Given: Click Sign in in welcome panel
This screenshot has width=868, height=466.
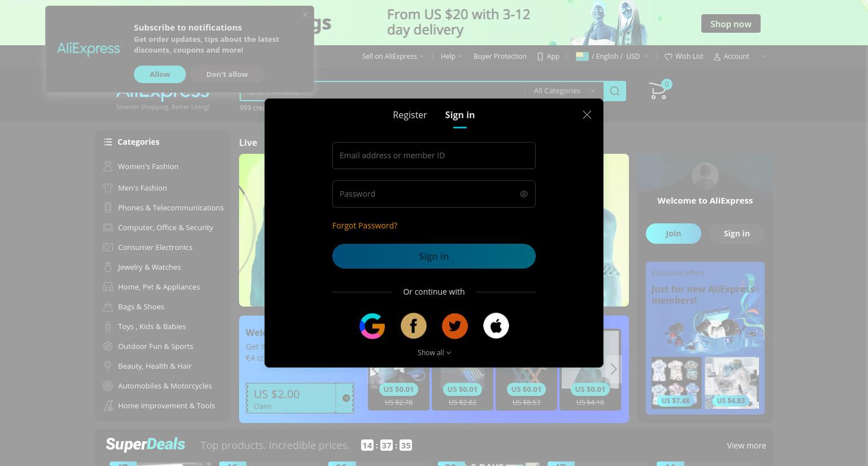Looking at the screenshot, I should (737, 234).
